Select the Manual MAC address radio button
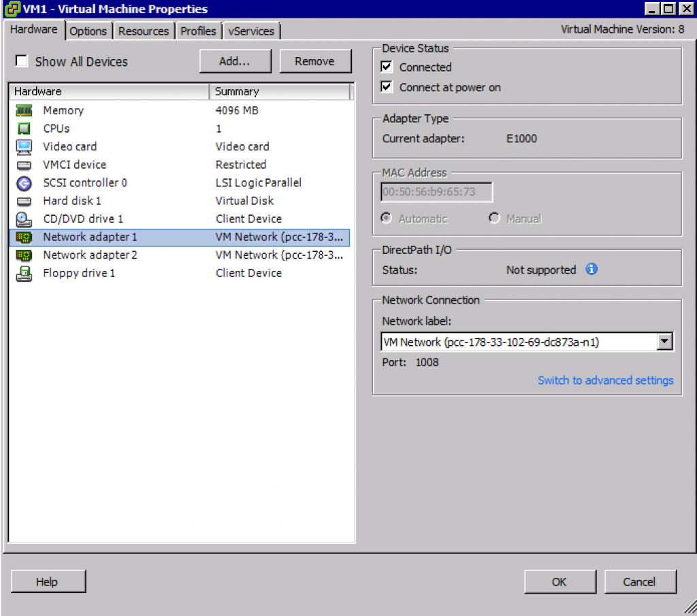Screen dimensions: 697x616 (x=494, y=218)
